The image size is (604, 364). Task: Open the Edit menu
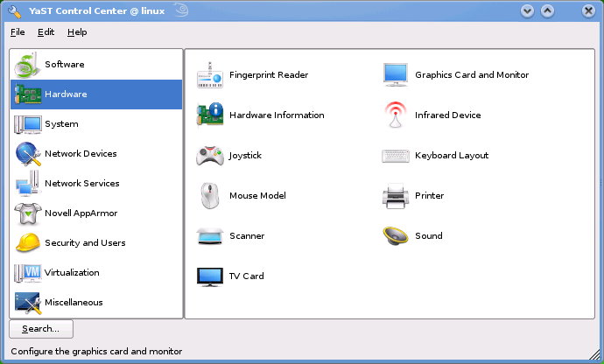pos(46,32)
